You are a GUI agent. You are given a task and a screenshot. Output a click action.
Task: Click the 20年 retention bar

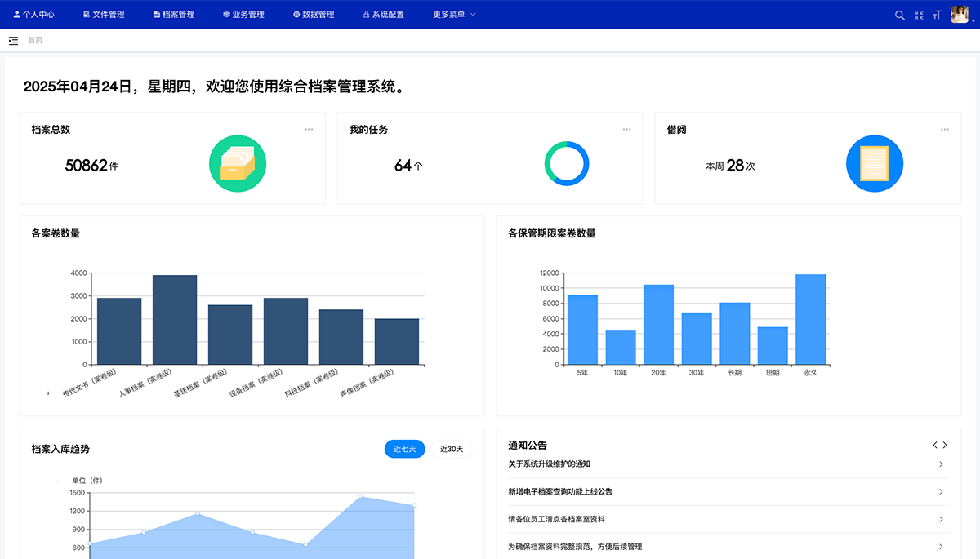[x=658, y=325]
